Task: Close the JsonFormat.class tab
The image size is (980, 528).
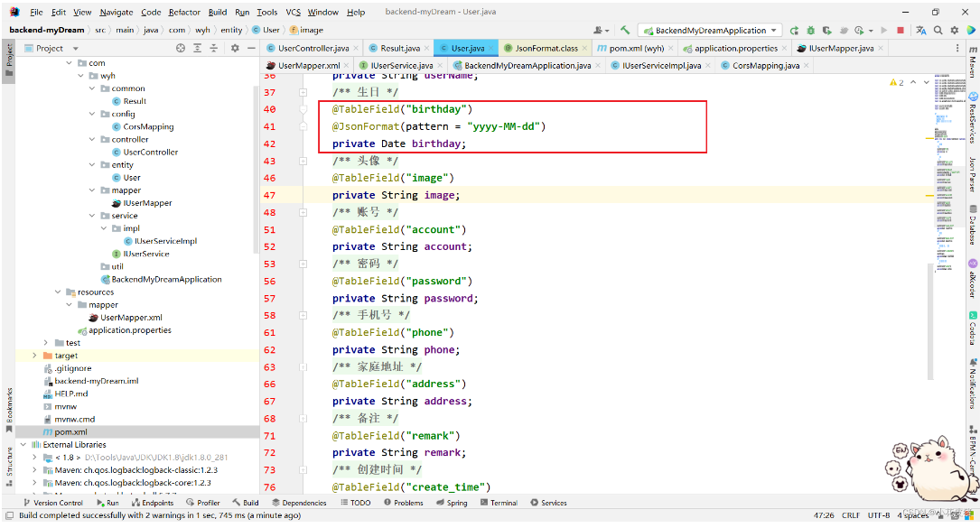Action: tap(584, 48)
